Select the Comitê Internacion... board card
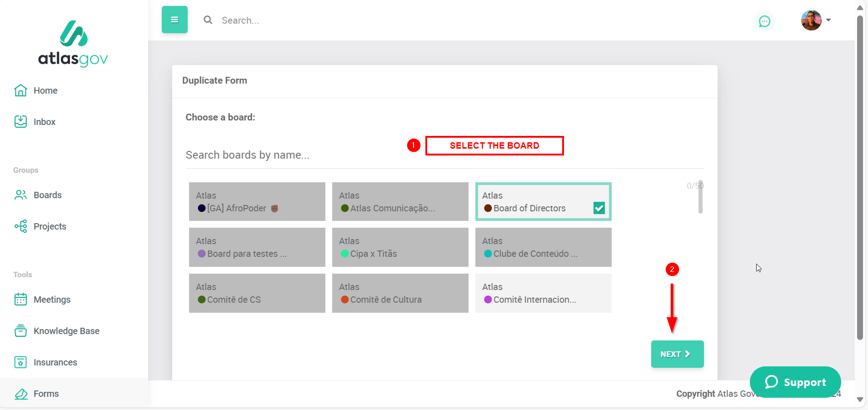The width and height of the screenshot is (868, 410). click(544, 293)
